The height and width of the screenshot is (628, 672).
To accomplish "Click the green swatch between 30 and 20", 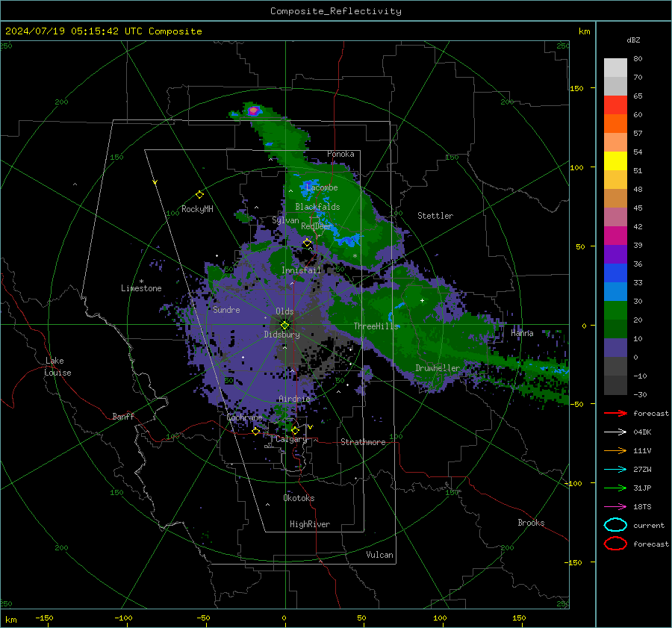I will pyautogui.click(x=615, y=311).
